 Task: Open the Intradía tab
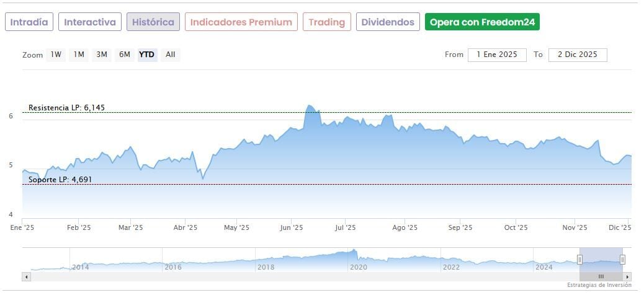coord(29,22)
